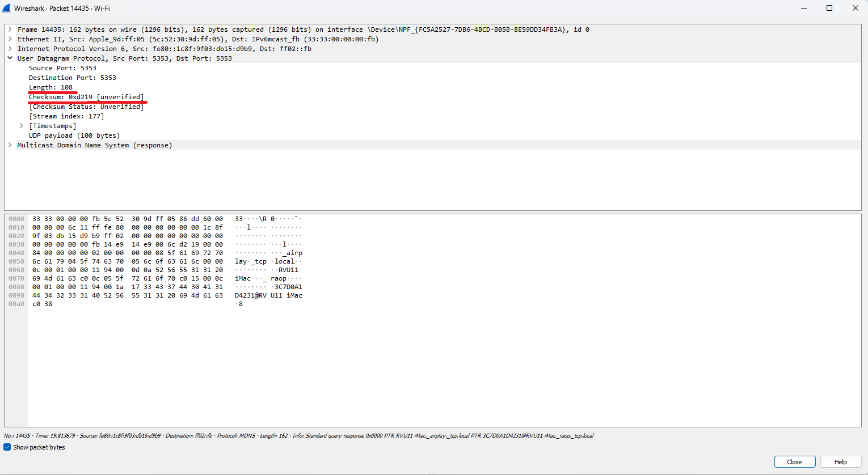Expand the Ethernet II row
Viewport: 868px width, 475px height.
click(x=10, y=39)
